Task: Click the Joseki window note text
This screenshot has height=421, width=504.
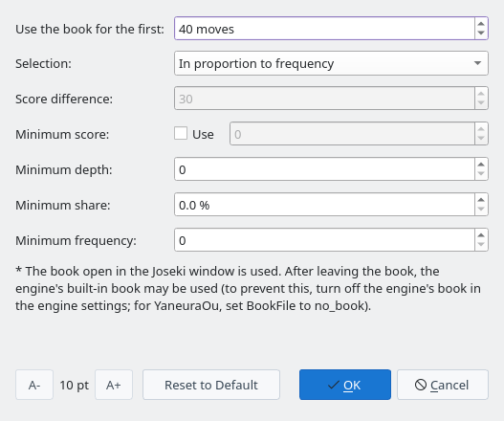Action: click(x=248, y=289)
